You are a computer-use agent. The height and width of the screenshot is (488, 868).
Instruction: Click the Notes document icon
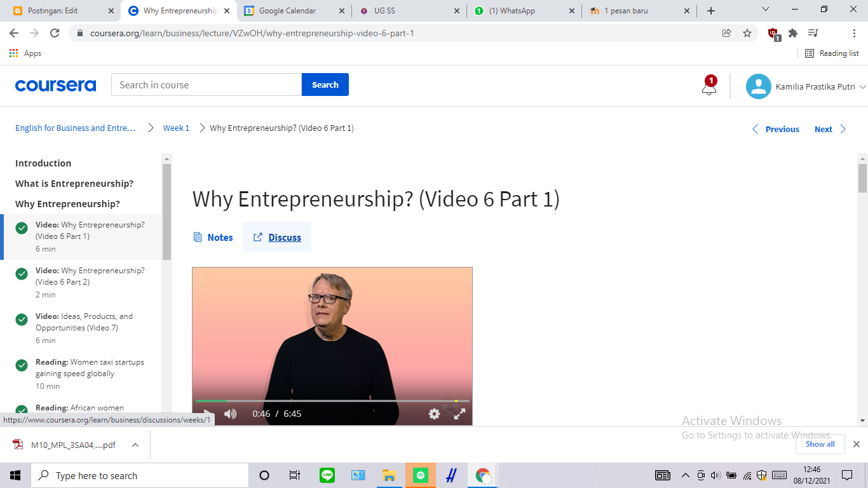click(198, 237)
